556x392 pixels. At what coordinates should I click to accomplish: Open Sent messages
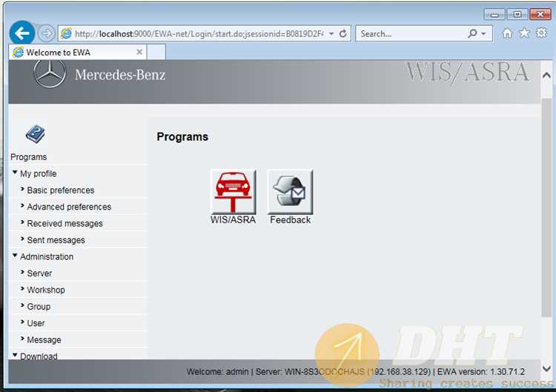[56, 240]
